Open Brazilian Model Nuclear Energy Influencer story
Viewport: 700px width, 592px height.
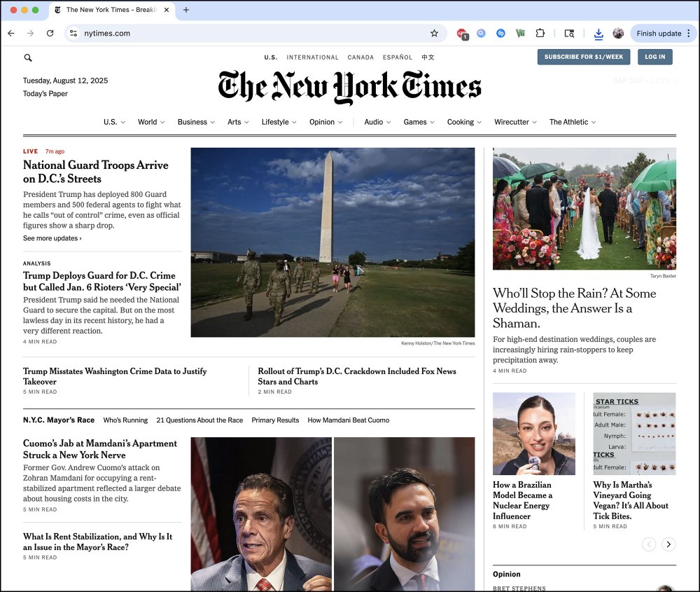pyautogui.click(x=522, y=500)
